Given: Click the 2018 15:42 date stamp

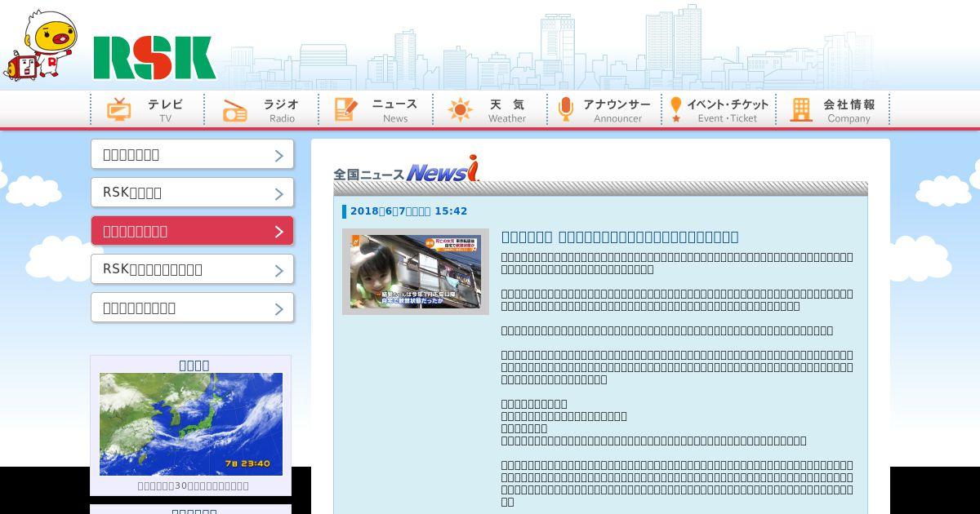Looking at the screenshot, I should 408,211.
